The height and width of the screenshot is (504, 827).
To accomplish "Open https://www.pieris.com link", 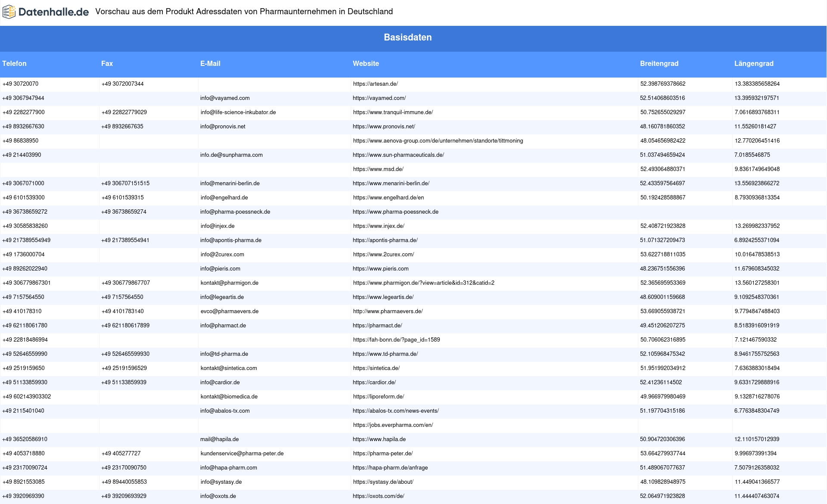I will (381, 269).
